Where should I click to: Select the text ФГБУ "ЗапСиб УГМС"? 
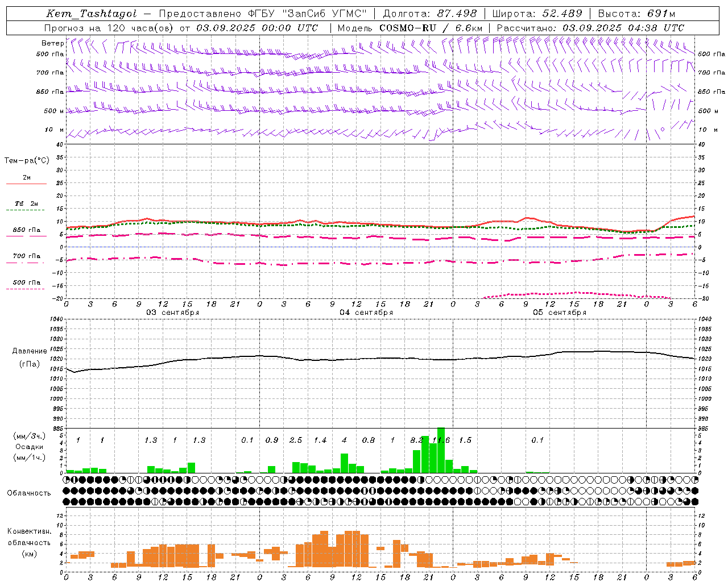pyautogui.click(x=308, y=14)
